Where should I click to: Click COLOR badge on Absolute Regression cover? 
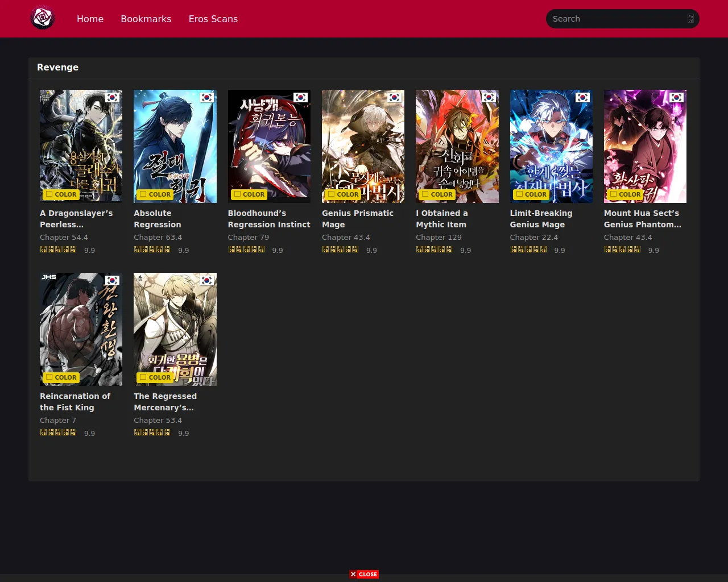click(155, 194)
